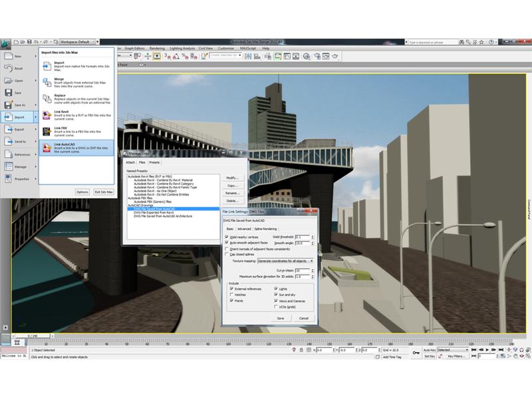Open the Lighting Analysis menu
The width and height of the screenshot is (532, 399).
182,49
